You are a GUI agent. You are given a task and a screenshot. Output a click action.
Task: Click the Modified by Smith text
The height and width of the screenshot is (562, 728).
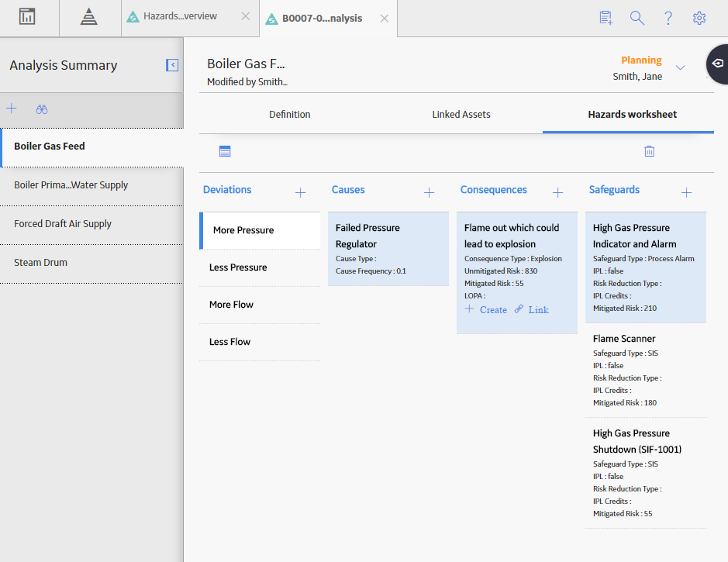pyautogui.click(x=247, y=82)
